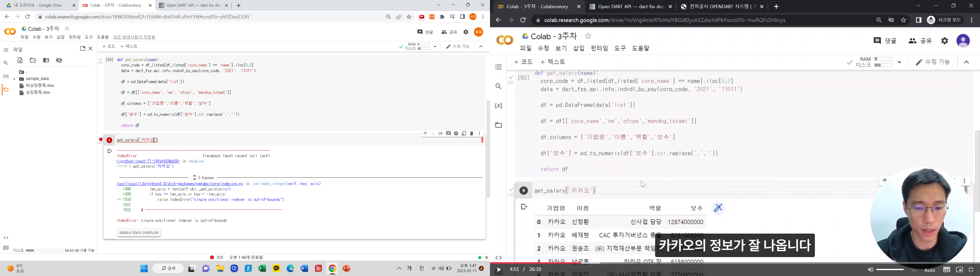Open the code snippets icon in the left Colab sidebar
980x276 pixels.
pos(6,238)
